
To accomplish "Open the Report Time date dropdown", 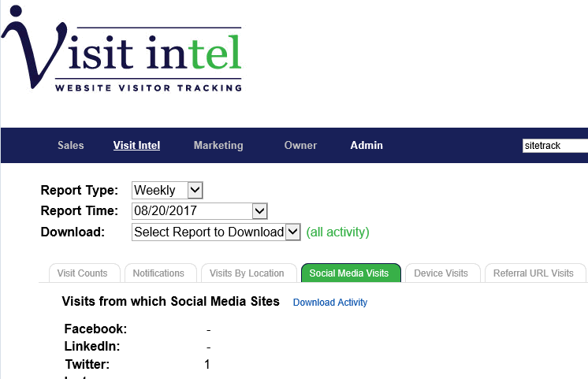I will [199, 211].
